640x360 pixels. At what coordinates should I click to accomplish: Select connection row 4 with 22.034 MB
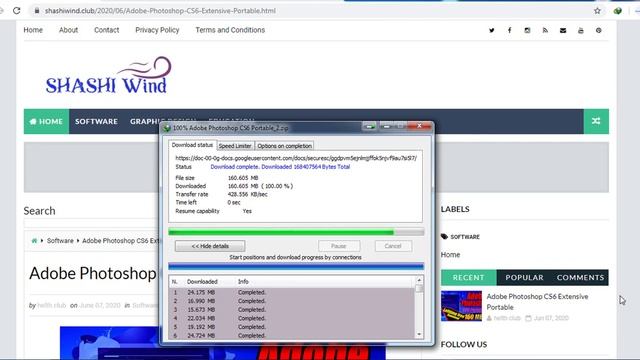click(x=292, y=318)
